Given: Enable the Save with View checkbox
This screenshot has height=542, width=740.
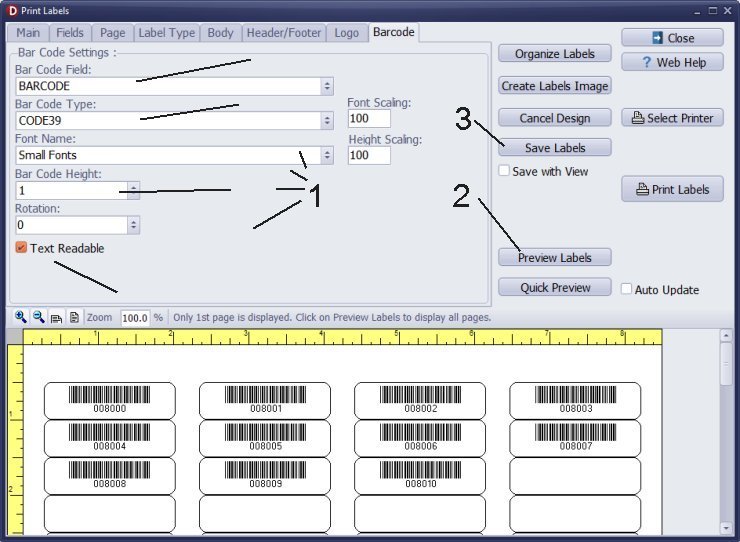Looking at the screenshot, I should coord(505,171).
